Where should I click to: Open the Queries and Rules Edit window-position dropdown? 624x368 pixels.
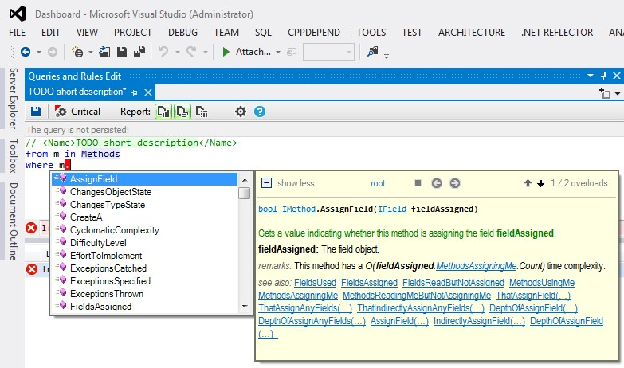(591, 76)
